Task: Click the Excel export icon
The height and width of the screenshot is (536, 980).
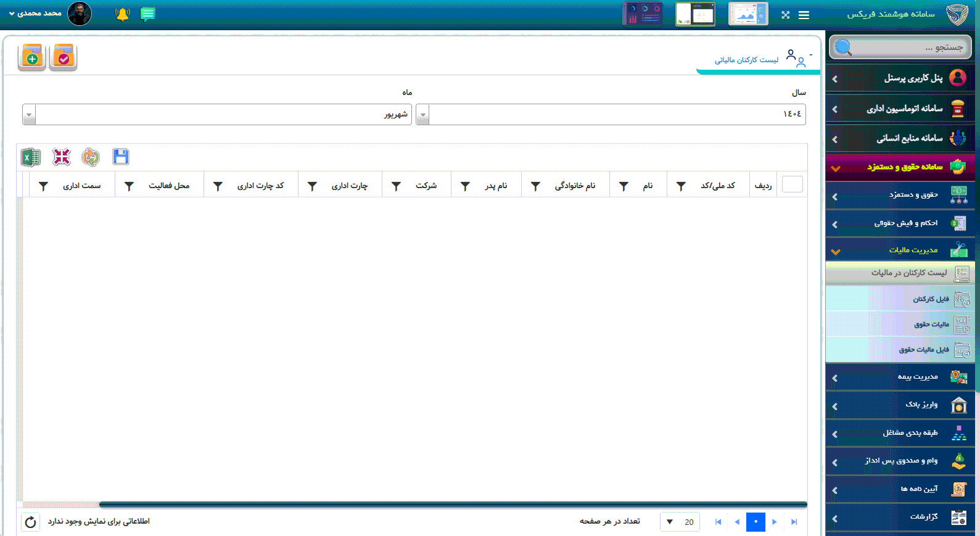Action: [x=30, y=157]
